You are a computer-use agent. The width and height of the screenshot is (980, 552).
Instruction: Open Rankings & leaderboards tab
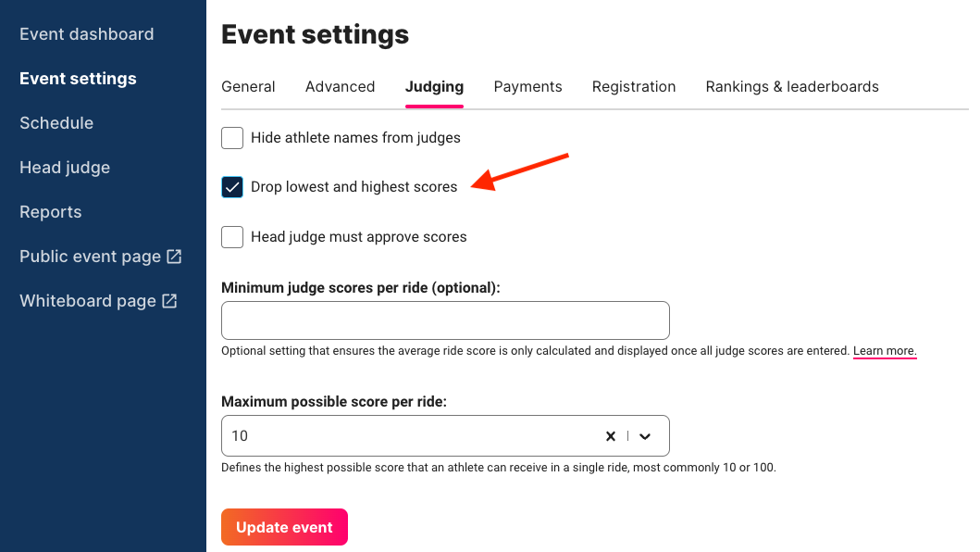[x=792, y=86]
